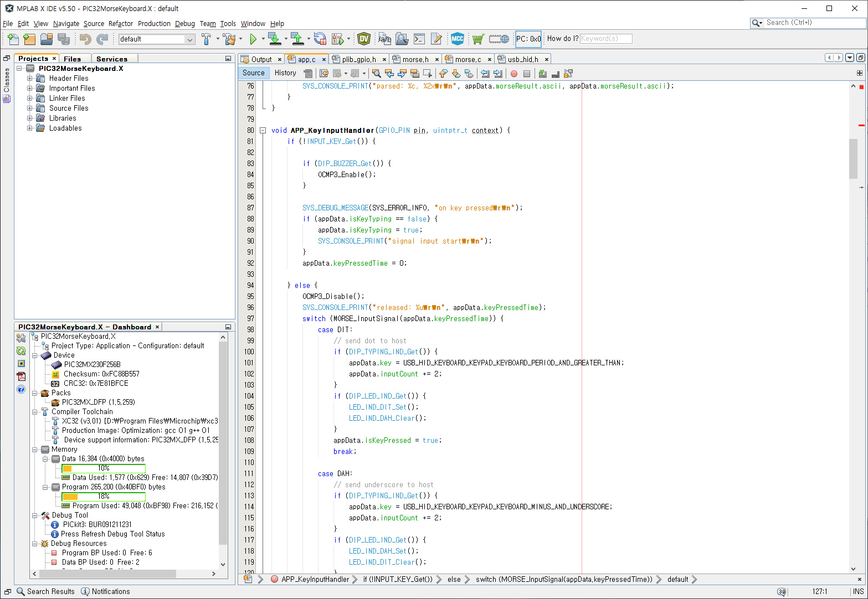Viewport: 868px width, 599px height.
Task: Open the configuration dropdown showing default
Action: pyautogui.click(x=157, y=39)
